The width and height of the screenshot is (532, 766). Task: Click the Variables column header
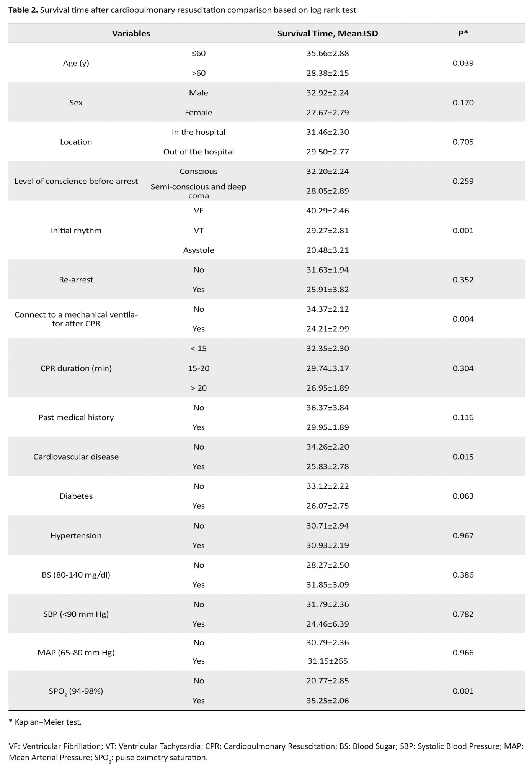131,34
